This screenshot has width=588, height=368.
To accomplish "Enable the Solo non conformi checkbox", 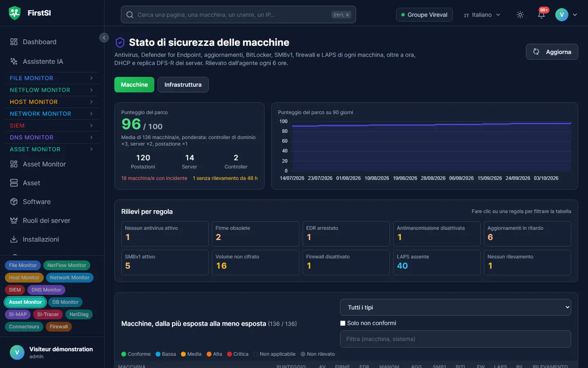I will tap(343, 323).
